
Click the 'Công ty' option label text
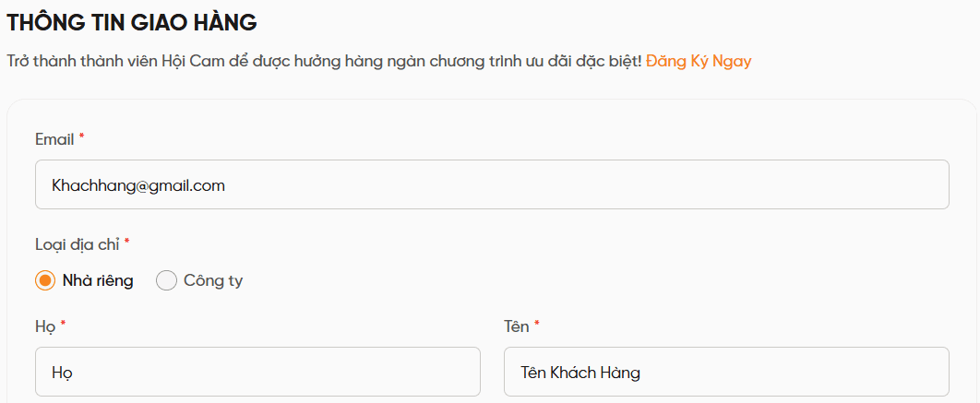click(213, 280)
